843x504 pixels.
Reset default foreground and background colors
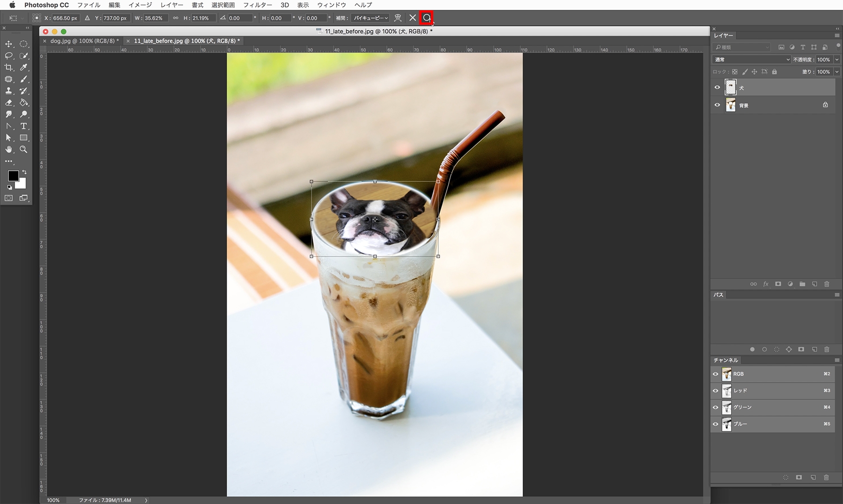click(x=9, y=187)
